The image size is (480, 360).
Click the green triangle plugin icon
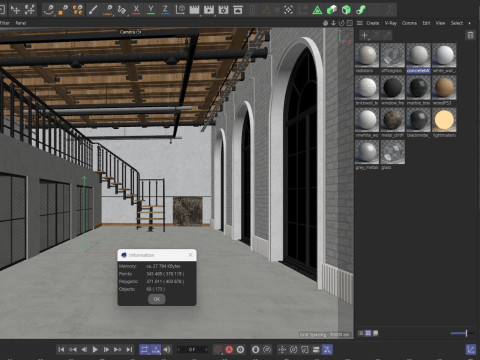coord(317,10)
